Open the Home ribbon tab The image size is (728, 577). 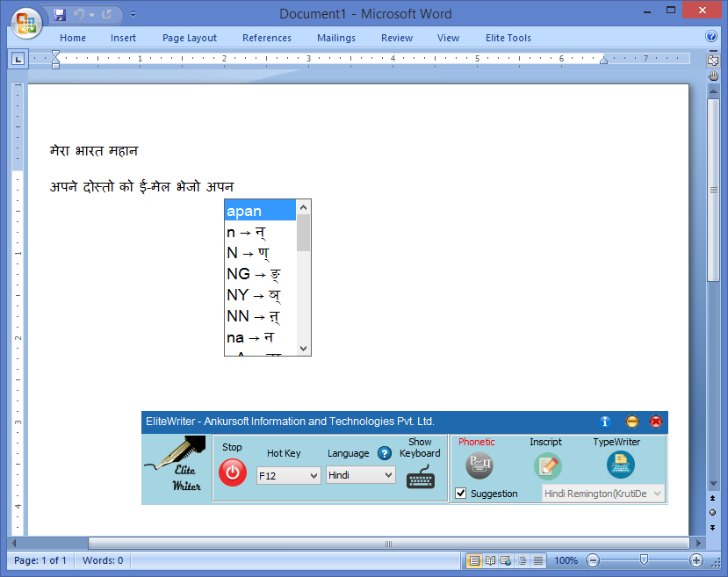tap(73, 38)
